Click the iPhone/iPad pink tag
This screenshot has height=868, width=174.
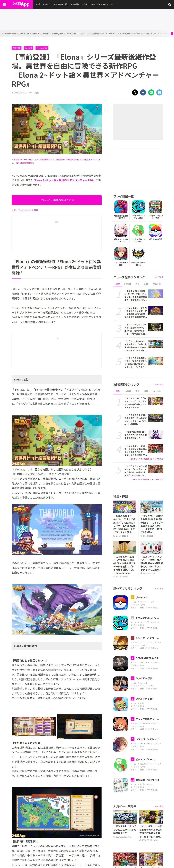pyautogui.click(x=42, y=48)
